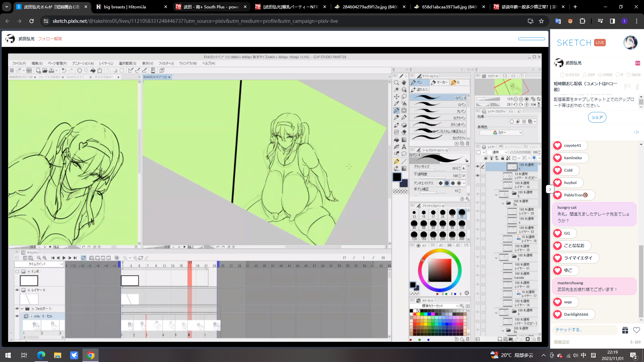Select the Hand move tool
Viewport: 644px width, 362px height.
pyautogui.click(x=404, y=82)
